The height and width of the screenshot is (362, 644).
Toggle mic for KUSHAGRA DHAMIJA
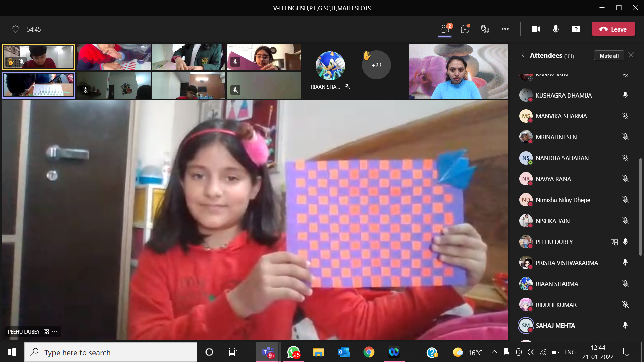[x=625, y=95]
